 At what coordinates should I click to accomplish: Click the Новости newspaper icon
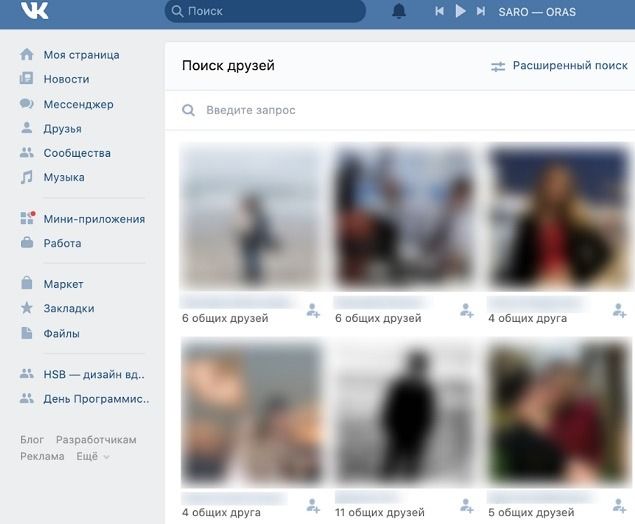(27, 78)
